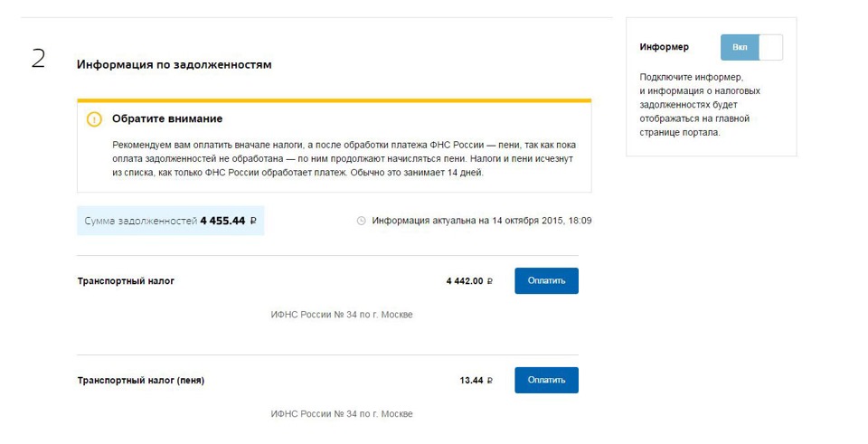The image size is (868, 444).
Task: Select the Транспортный налог (пеня) row title
Action: point(141,381)
